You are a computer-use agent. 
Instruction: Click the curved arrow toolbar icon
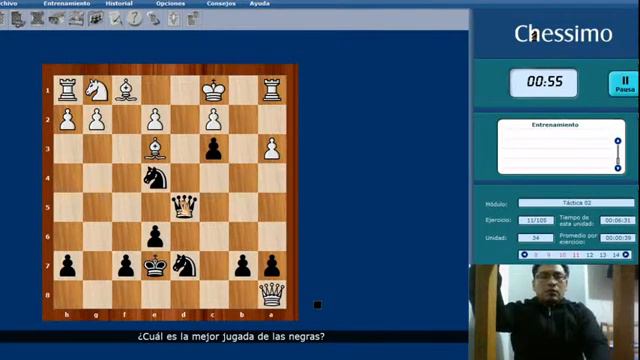point(154,19)
